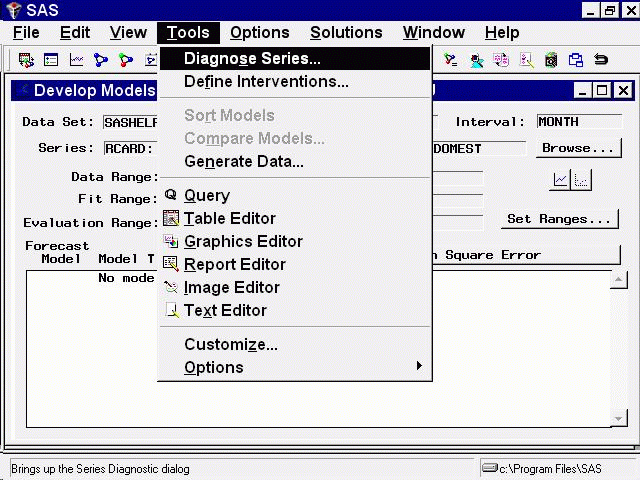This screenshot has height=480, width=640.
Task: Click the Square Error column header button
Action: point(526,255)
